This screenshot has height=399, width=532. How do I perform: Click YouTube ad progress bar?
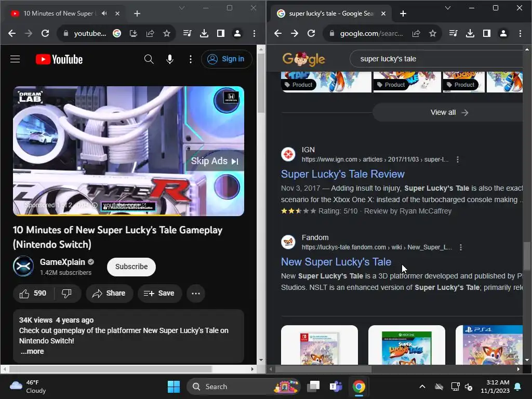128,215
